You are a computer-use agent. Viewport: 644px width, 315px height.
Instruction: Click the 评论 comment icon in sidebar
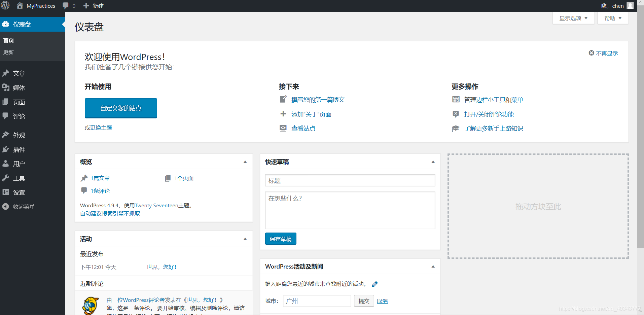pyautogui.click(x=6, y=116)
